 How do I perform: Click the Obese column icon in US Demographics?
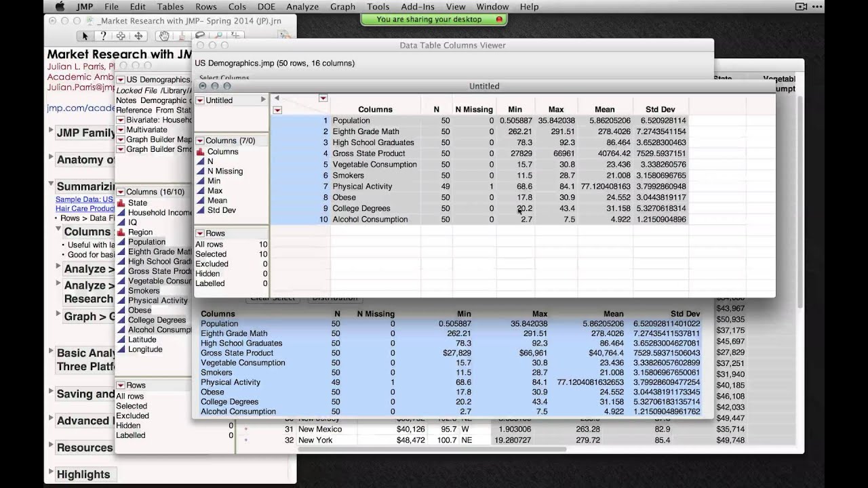point(121,310)
